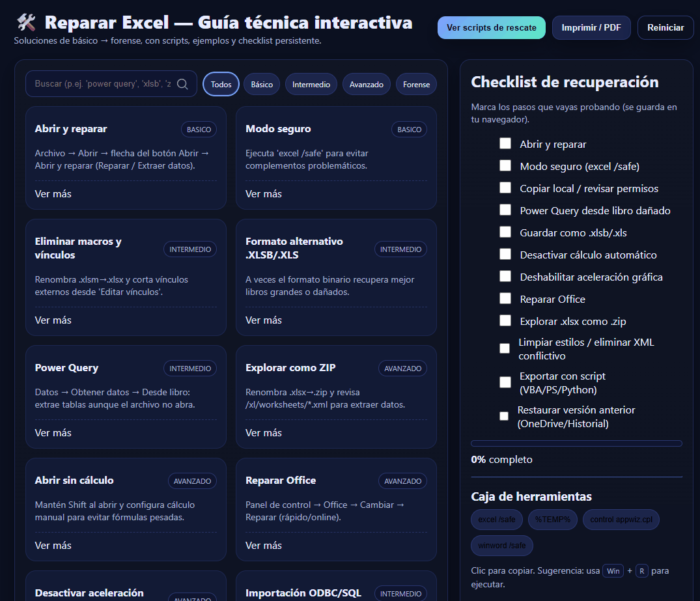Image resolution: width=700 pixels, height=601 pixels.
Task: Copy the 'winword /safe' command chip
Action: pos(502,546)
